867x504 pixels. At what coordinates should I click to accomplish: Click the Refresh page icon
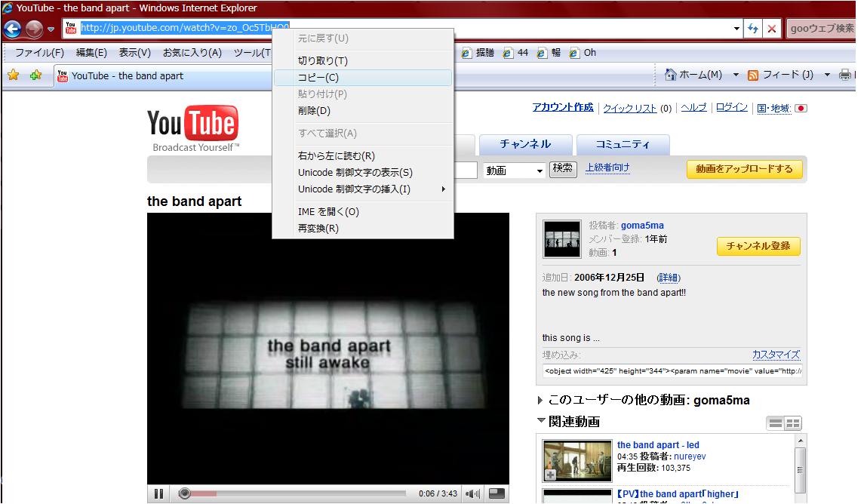(752, 29)
